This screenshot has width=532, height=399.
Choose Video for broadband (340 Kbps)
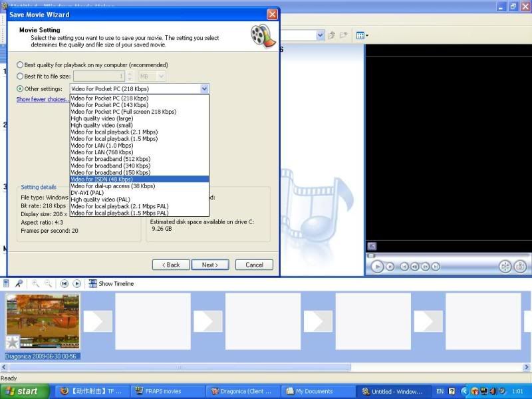tap(139, 166)
